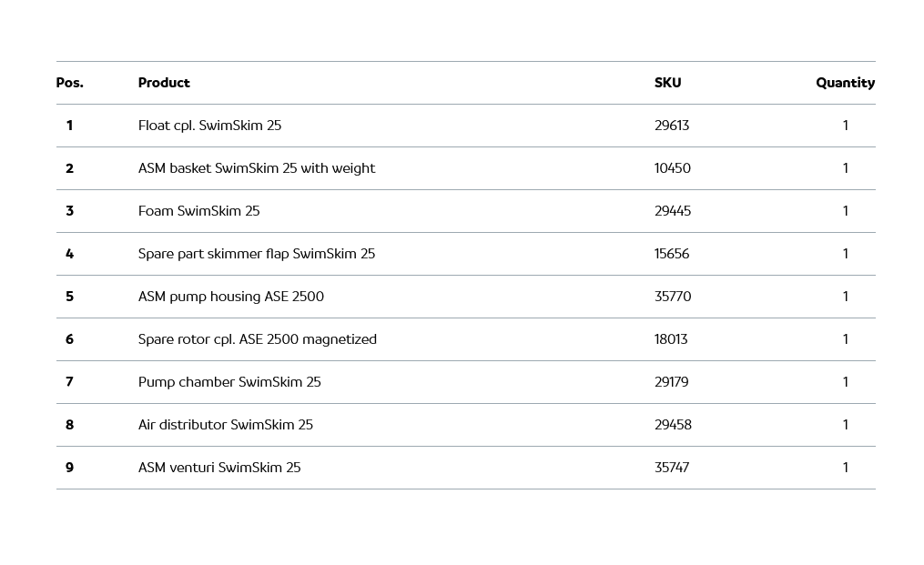Viewport: 924px width, 565px height.
Task: Click Pump chamber SwimSkim 25 entry
Action: 229,382
